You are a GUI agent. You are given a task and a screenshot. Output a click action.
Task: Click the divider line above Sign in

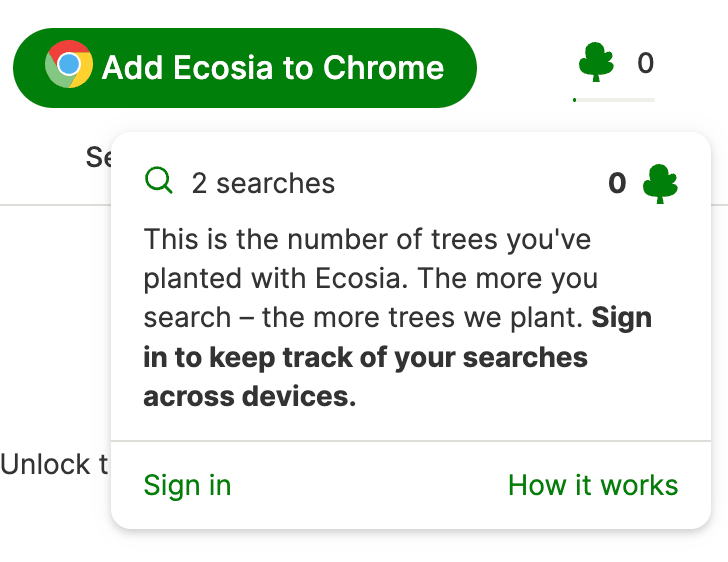pos(411,441)
